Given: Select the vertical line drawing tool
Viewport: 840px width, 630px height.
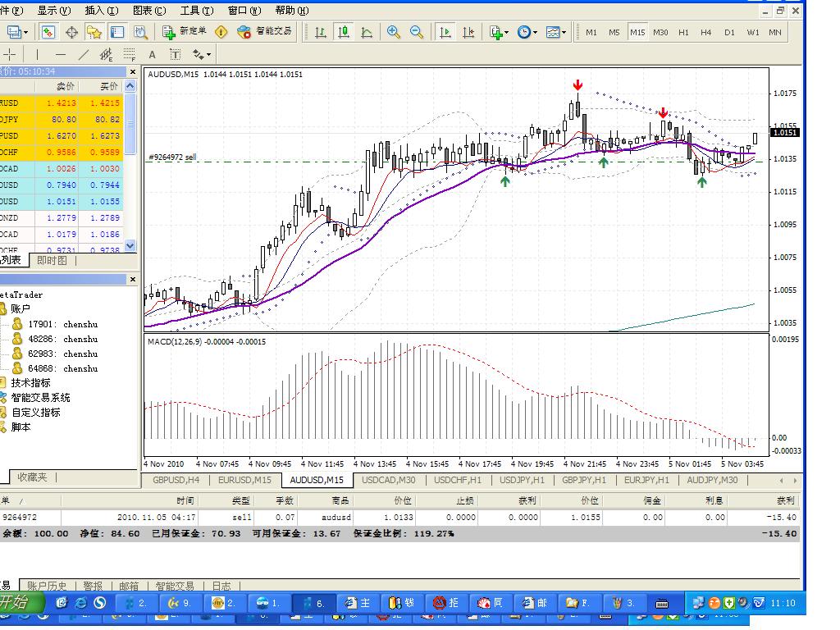Looking at the screenshot, I should (x=37, y=54).
